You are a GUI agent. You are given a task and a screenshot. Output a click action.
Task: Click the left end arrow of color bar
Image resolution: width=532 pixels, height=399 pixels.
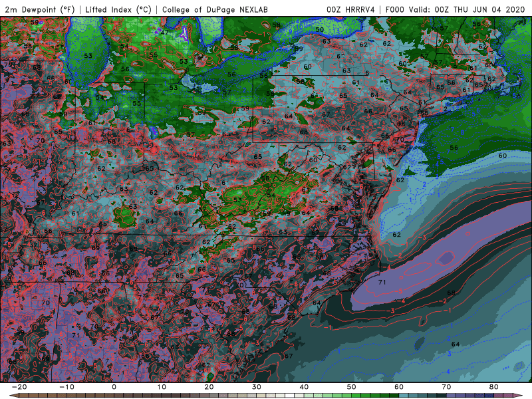[13, 395]
